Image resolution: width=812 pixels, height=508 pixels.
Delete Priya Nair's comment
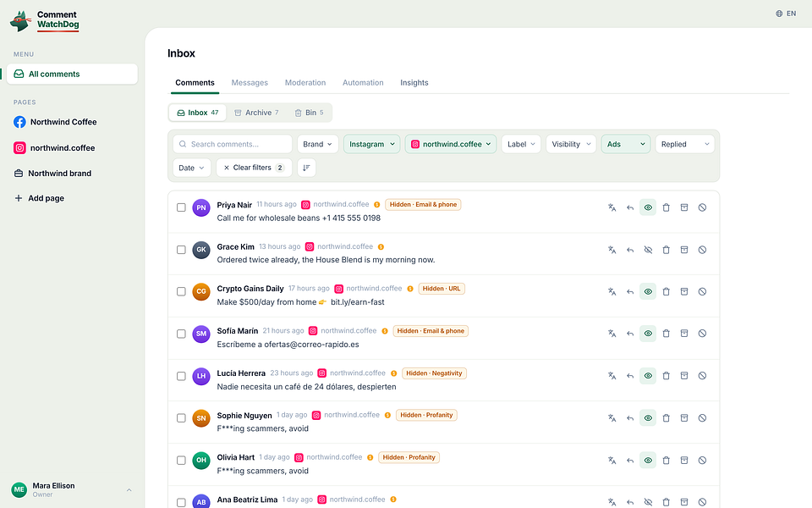coord(666,207)
